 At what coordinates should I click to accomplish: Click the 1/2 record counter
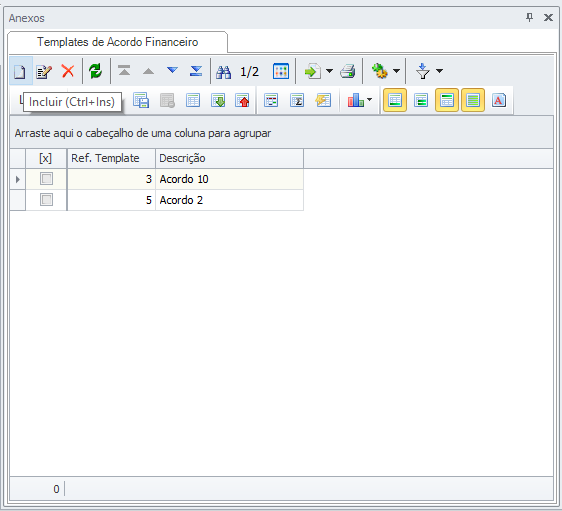pyautogui.click(x=249, y=72)
